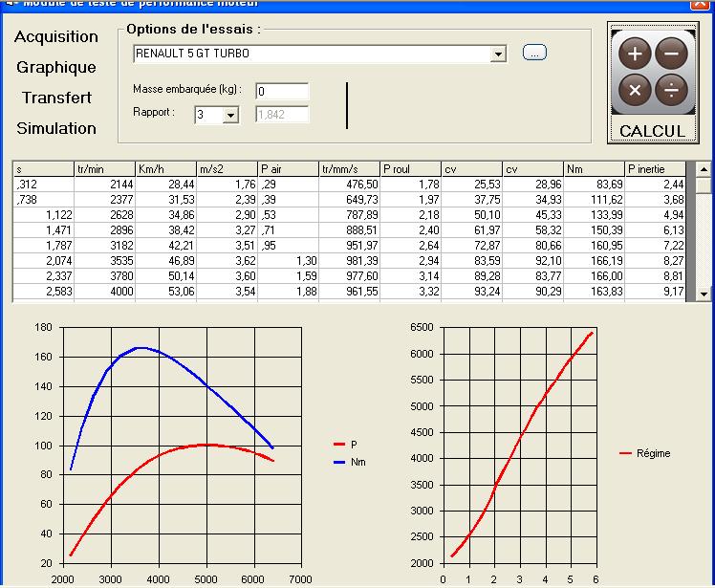Open the Acquisition section
This screenshot has height=588, width=715.
pos(56,37)
